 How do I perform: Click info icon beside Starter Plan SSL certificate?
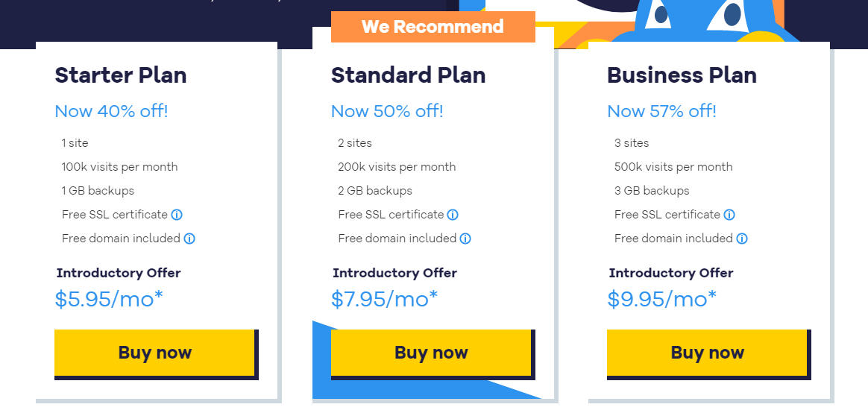(177, 215)
